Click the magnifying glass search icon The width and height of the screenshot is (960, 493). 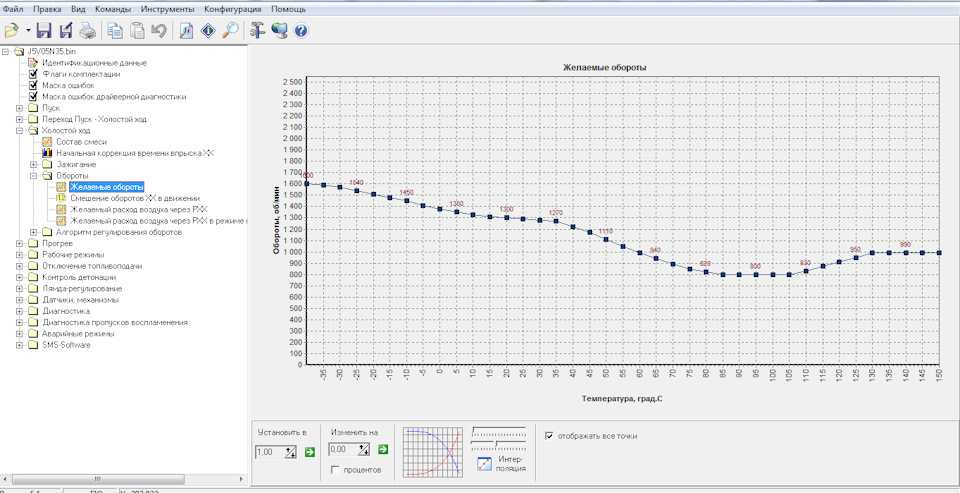230,31
